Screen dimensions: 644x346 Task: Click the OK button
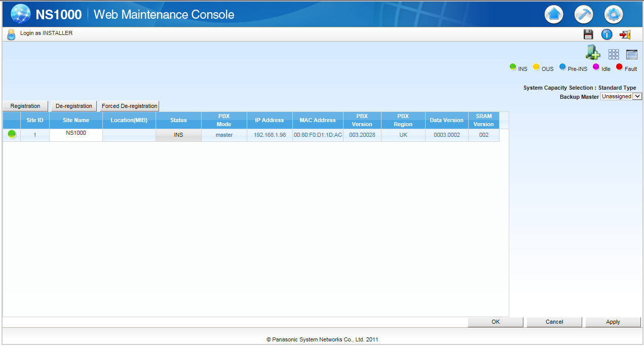pyautogui.click(x=496, y=322)
